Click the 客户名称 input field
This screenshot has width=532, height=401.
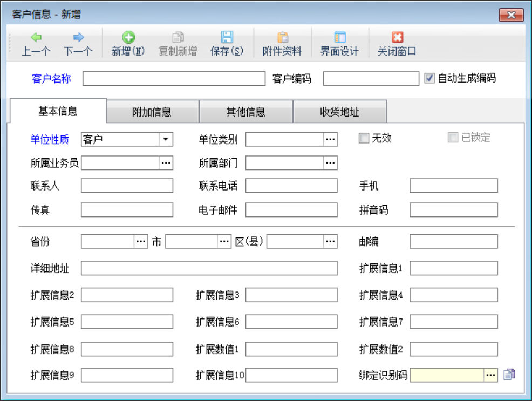pos(174,79)
